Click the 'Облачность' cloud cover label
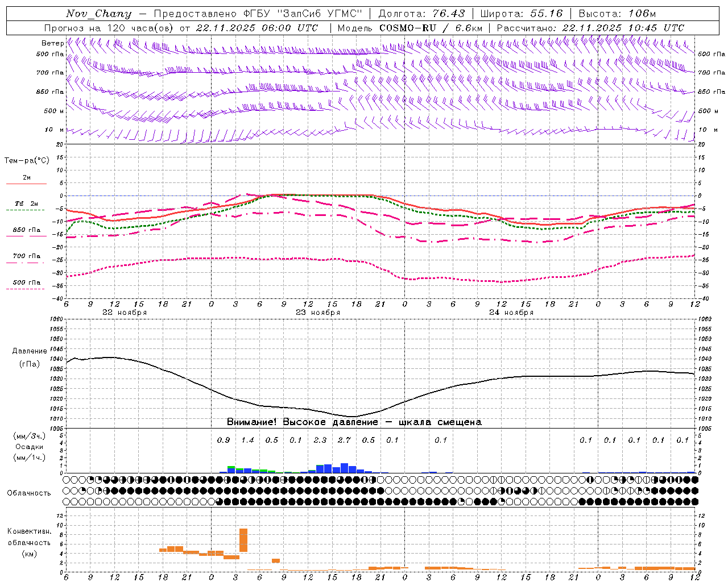Screen dimensions: 728x582 pos(29,493)
